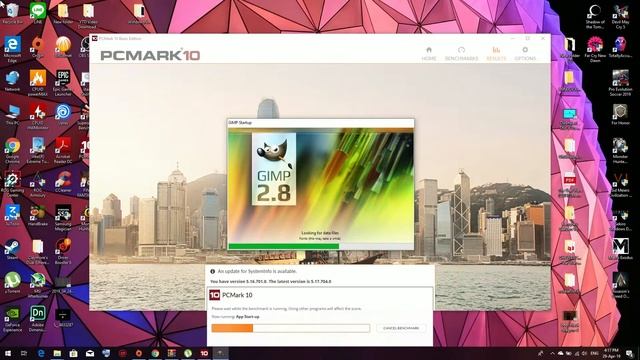Open the YTD Video Downloader desktop icon
The height and width of the screenshot is (360, 640).
pyautogui.click(x=88, y=16)
